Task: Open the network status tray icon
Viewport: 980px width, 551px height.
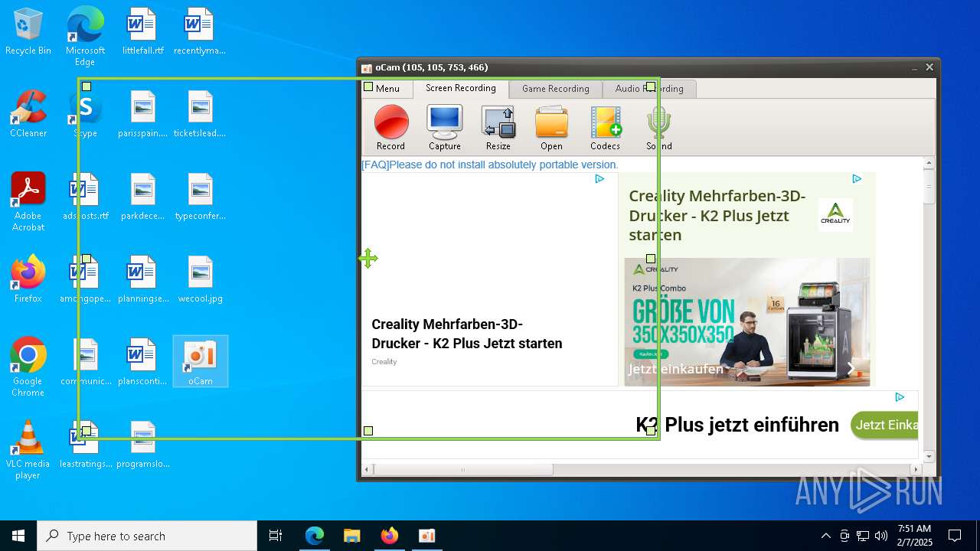Action: (863, 536)
